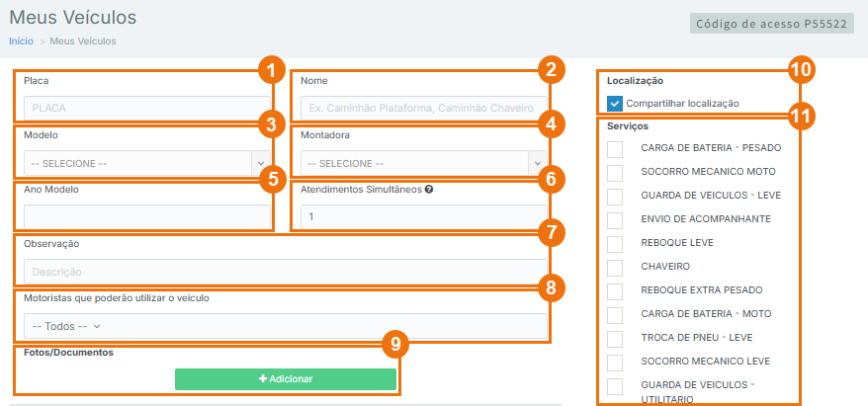Go to the Início breadcrumb link

coord(21,41)
